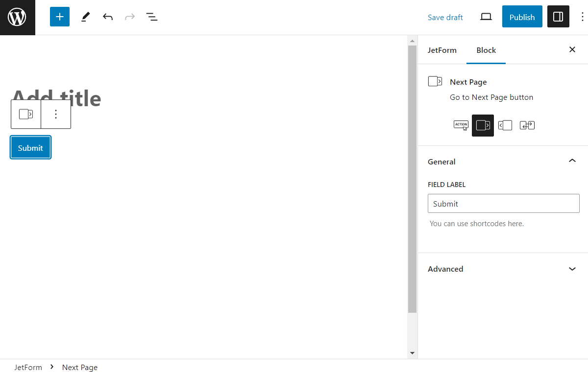Open the editor Options three-dot menu
The image size is (588, 372).
[582, 16]
